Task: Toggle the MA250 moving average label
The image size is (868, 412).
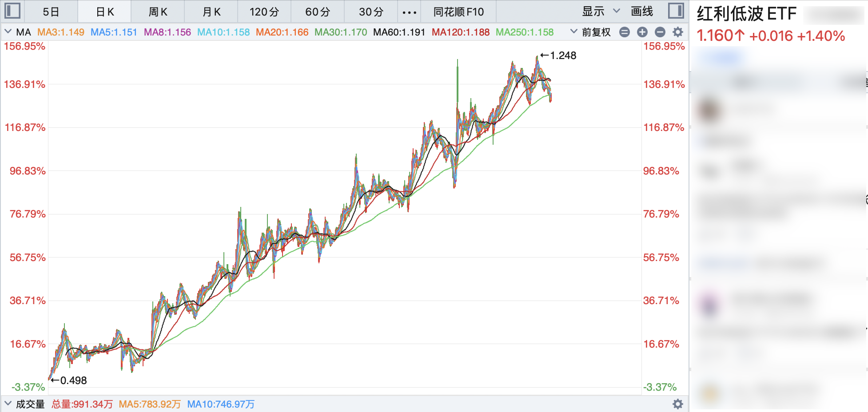Action: pos(525,32)
